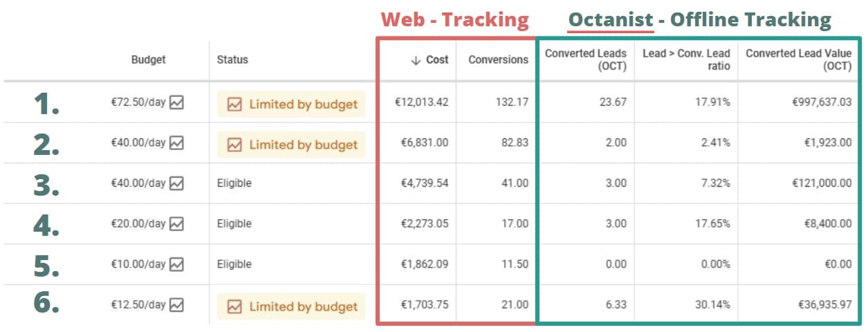Click the Limited by budget icon in row 1
The image size is (868, 332).
pos(235,104)
